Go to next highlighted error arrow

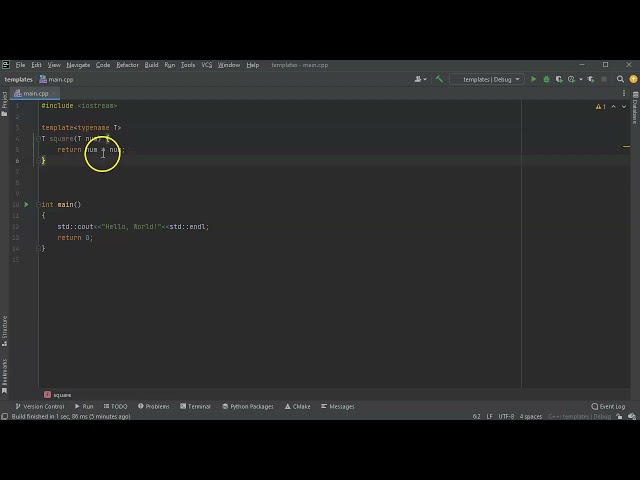(624, 107)
